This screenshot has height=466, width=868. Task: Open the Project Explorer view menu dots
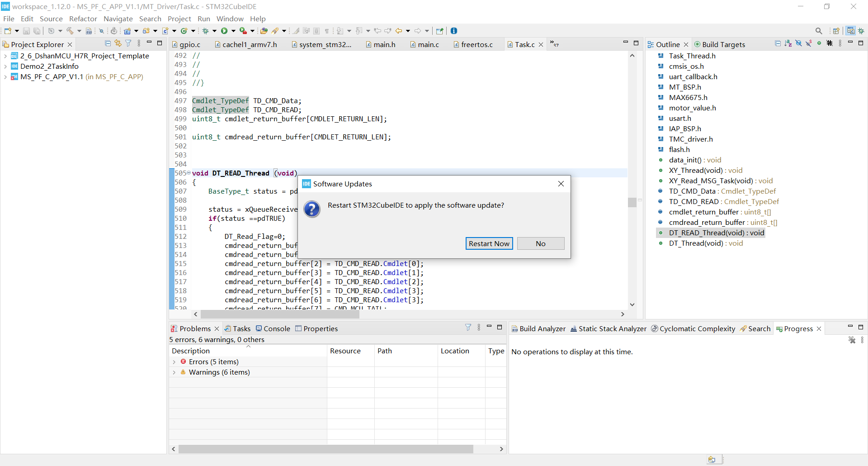(x=139, y=43)
